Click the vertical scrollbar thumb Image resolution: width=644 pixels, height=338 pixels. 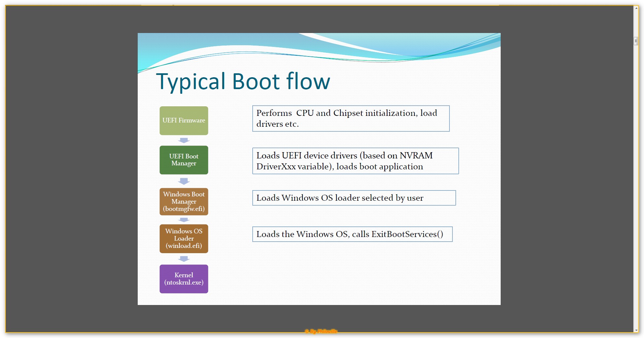coord(636,41)
